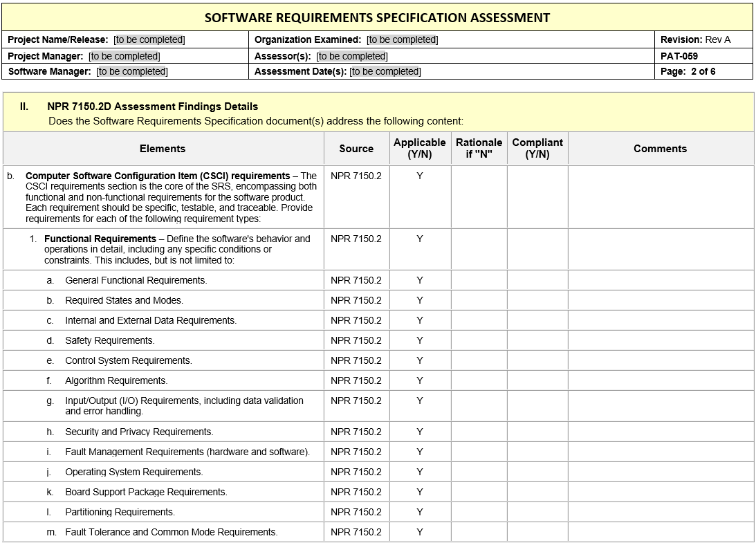Click the Assessment Date(s) placeholder field
This screenshot has height=543, width=756.
[385, 71]
